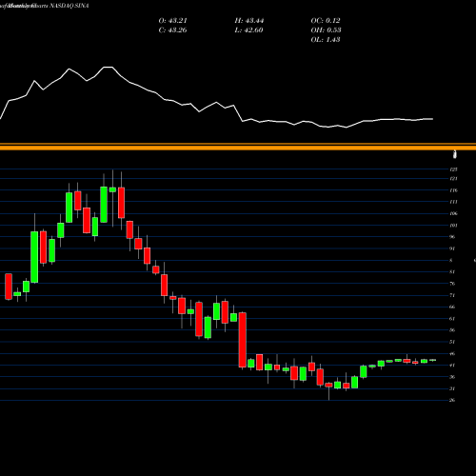The image size is (476, 476).
Task: Click the low value 'L: 42.60'
Action: tap(248, 30)
